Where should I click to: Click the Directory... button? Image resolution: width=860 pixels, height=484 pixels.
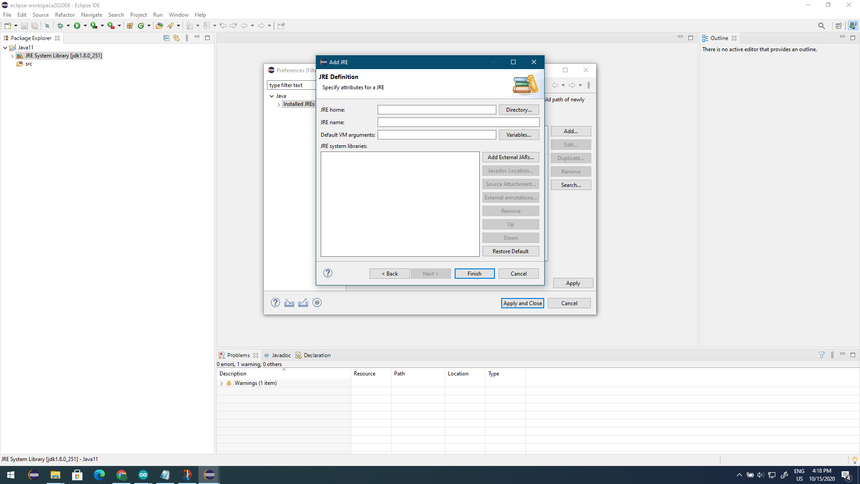(518, 110)
